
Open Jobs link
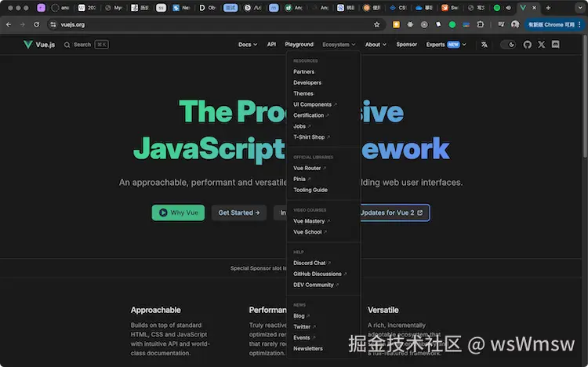coord(302,126)
